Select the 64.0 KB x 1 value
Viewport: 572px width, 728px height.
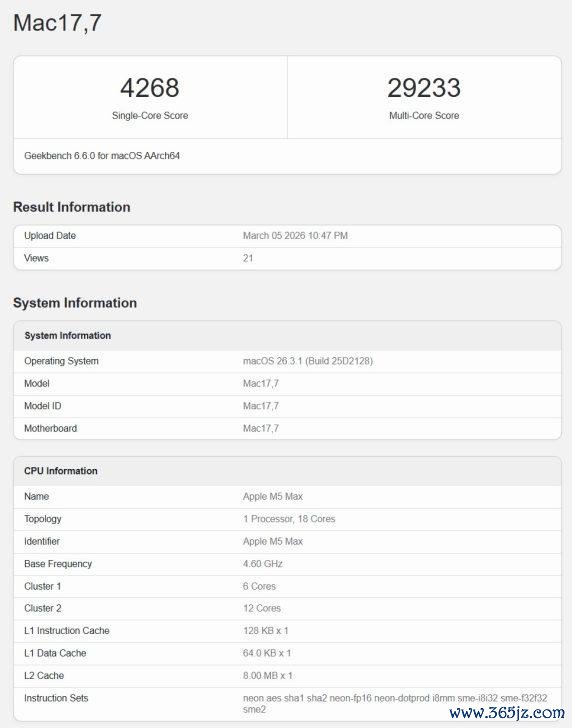click(267, 653)
